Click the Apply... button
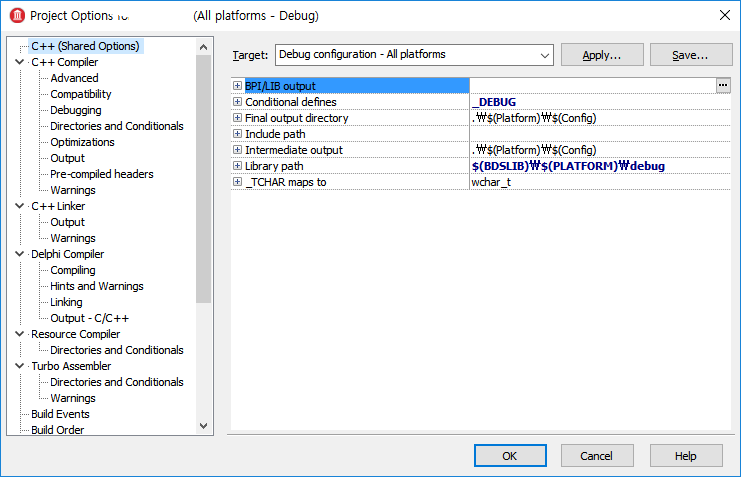 pos(601,55)
